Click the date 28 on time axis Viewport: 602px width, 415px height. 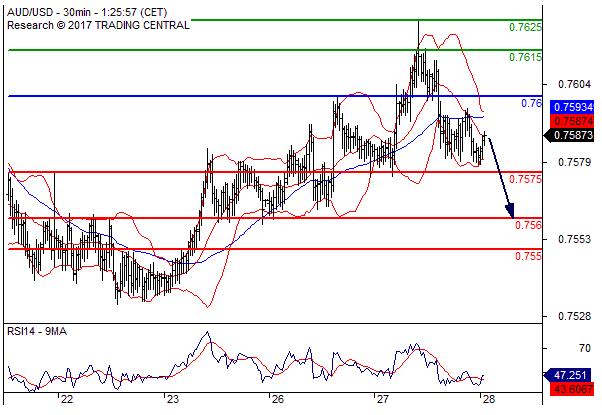(488, 400)
